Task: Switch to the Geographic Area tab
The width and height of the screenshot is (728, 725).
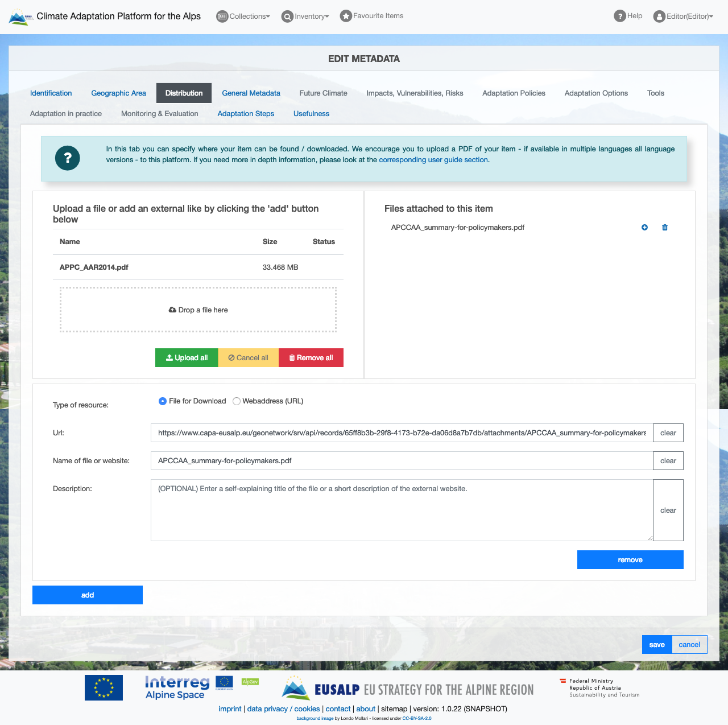Action: [x=118, y=93]
